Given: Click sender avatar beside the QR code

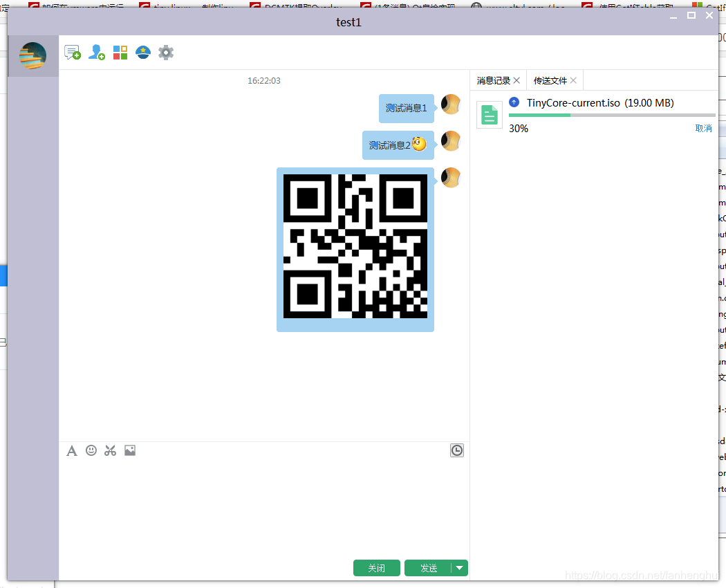Looking at the screenshot, I should [x=451, y=178].
